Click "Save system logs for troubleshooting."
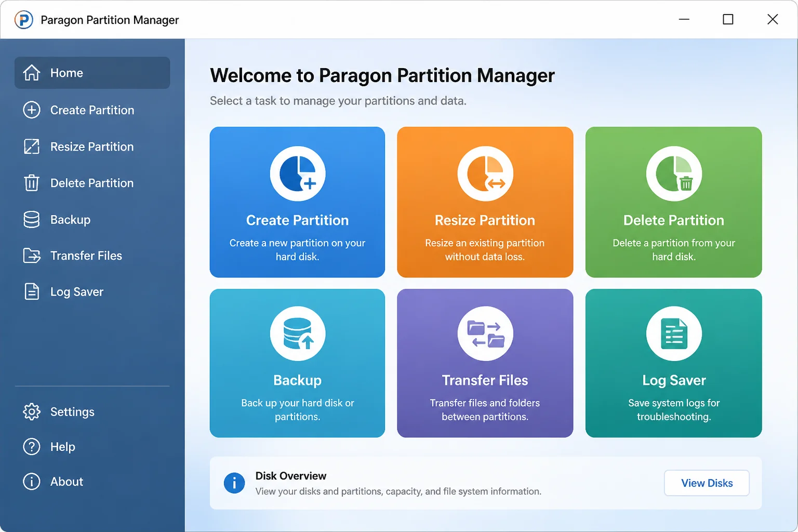This screenshot has height=532, width=798. click(x=674, y=410)
